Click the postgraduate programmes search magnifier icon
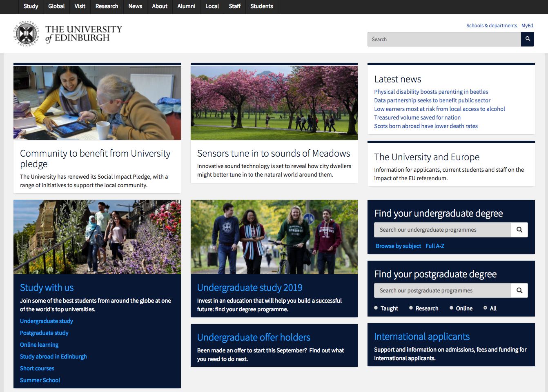 click(x=519, y=290)
